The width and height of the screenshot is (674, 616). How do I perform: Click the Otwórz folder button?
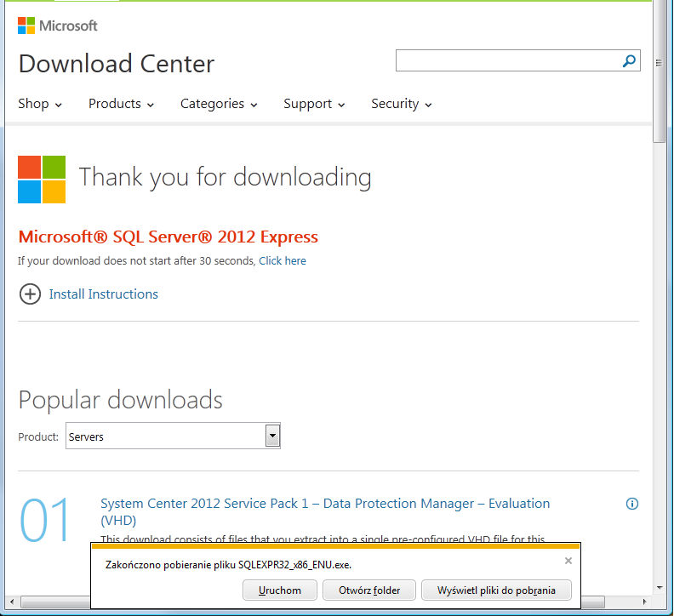tap(369, 590)
